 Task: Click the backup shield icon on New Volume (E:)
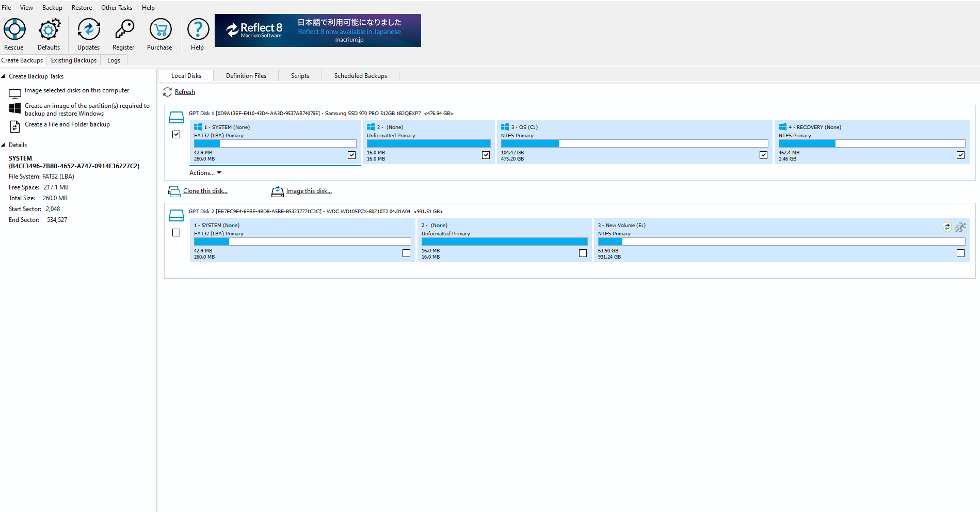(x=947, y=227)
